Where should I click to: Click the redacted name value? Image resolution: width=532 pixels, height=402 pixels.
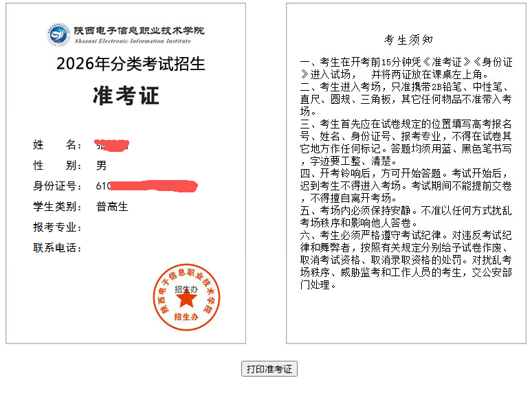click(x=113, y=145)
